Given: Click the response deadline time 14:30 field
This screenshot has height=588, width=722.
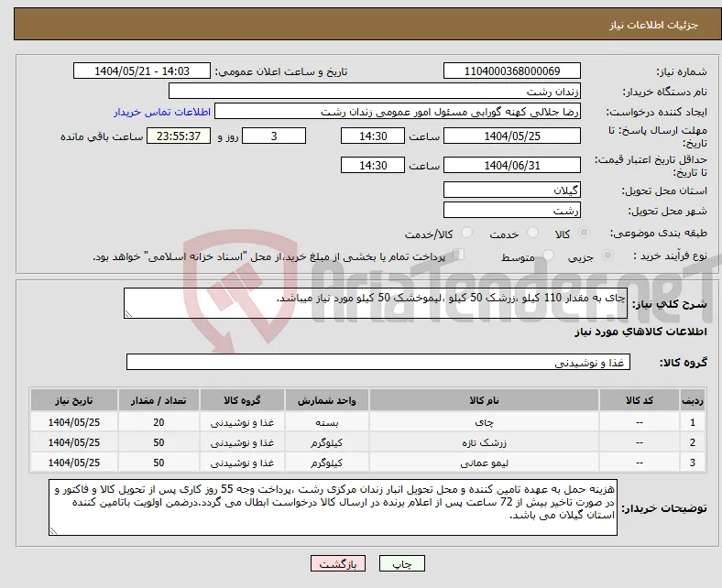Looking at the screenshot, I should (373, 136).
